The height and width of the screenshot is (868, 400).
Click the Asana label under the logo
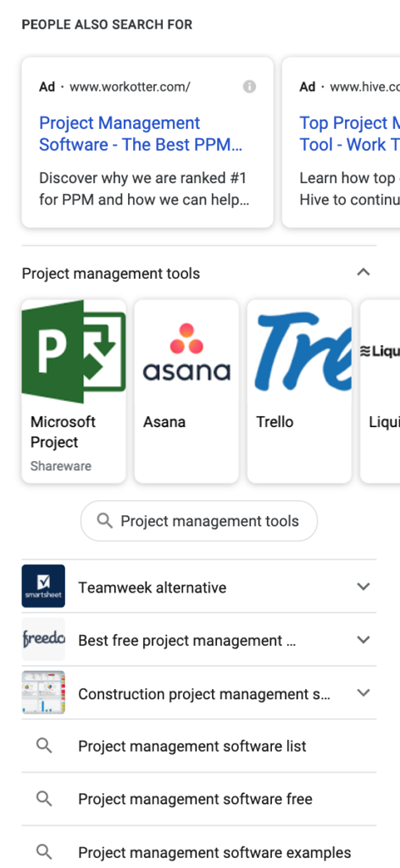point(164,422)
